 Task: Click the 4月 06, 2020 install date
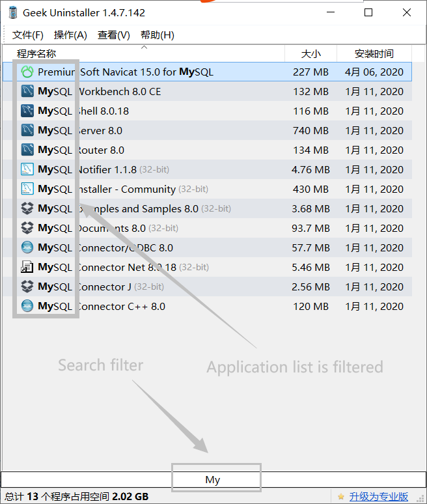click(374, 72)
